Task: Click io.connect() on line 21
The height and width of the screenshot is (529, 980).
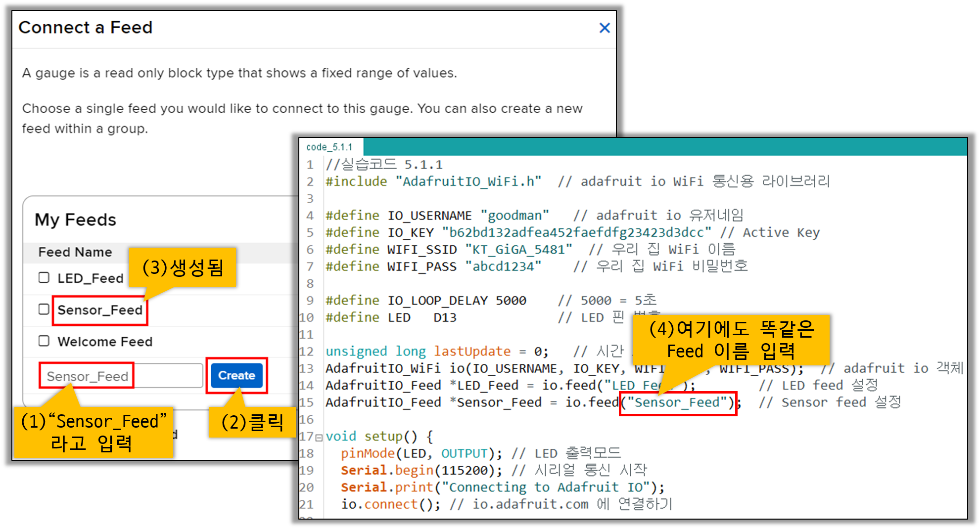Action: 390,504
